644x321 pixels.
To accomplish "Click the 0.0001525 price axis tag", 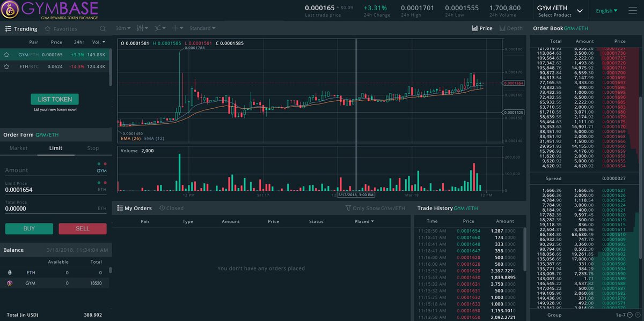I will pos(515,112).
